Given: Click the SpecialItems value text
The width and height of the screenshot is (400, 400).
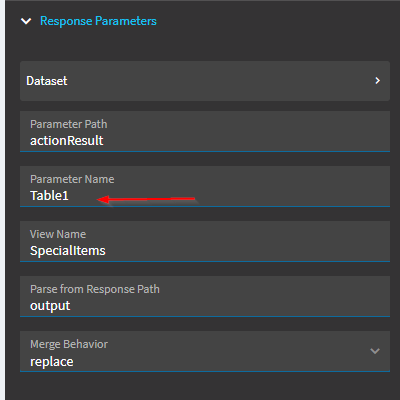Looking at the screenshot, I should pyautogui.click(x=68, y=251).
